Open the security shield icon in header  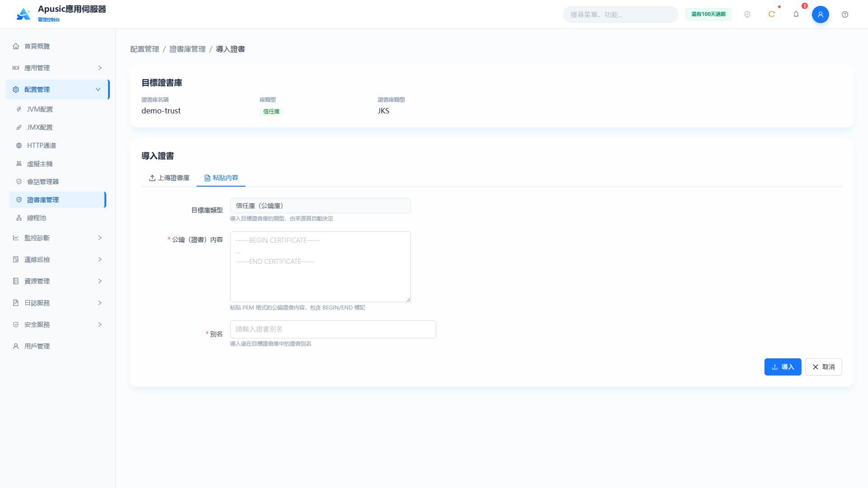[747, 14]
